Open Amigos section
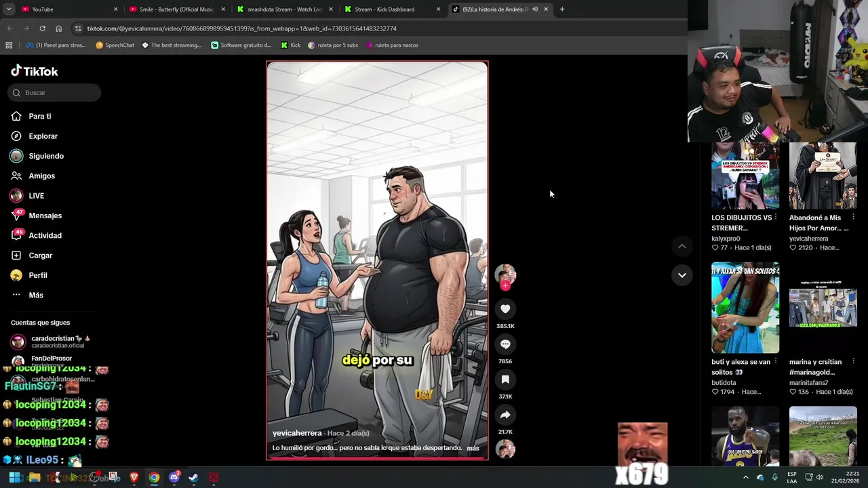868x488 pixels. tap(33, 176)
